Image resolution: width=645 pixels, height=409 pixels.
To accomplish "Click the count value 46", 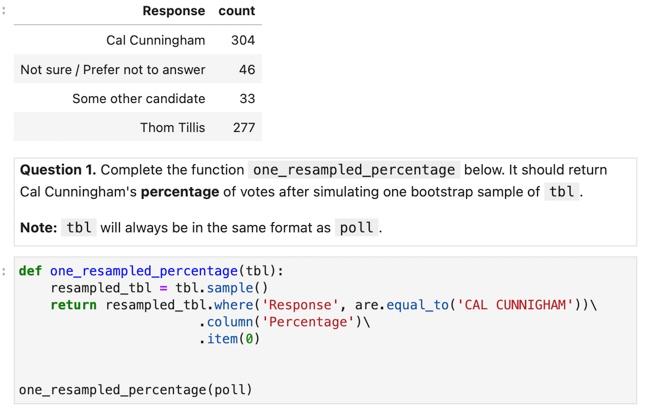I will [x=247, y=70].
